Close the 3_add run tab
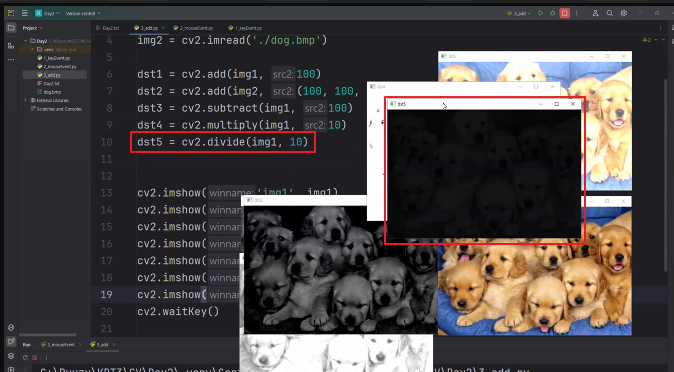The image size is (674, 372). click(x=113, y=344)
